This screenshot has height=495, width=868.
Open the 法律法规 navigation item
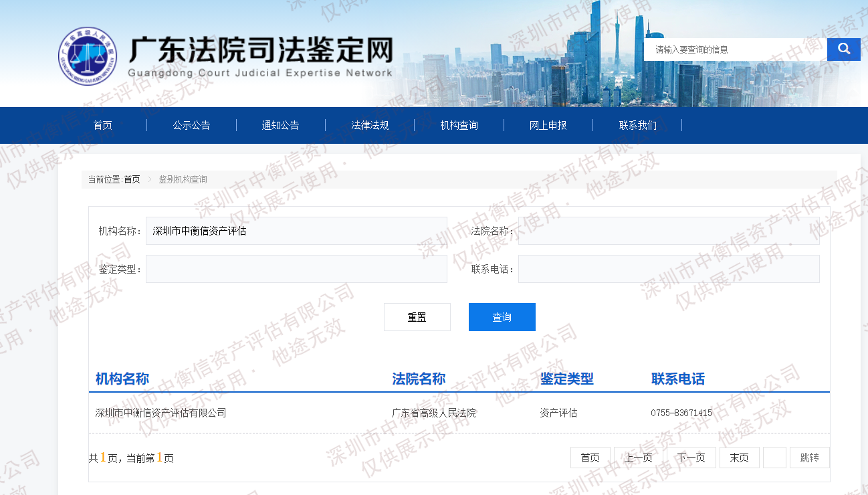point(370,125)
